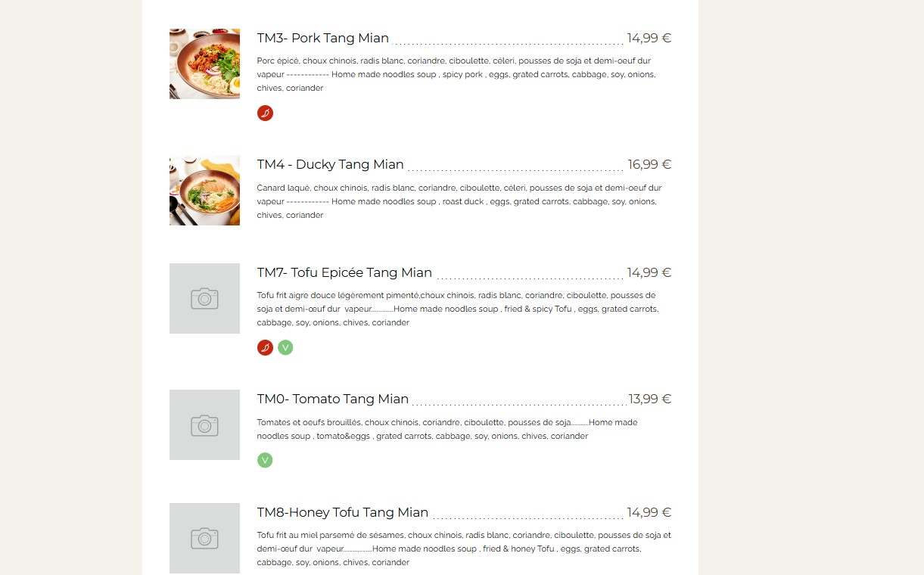Select the TM3- Pork Tang Mian title
The height and width of the screenshot is (575, 924).
click(323, 38)
